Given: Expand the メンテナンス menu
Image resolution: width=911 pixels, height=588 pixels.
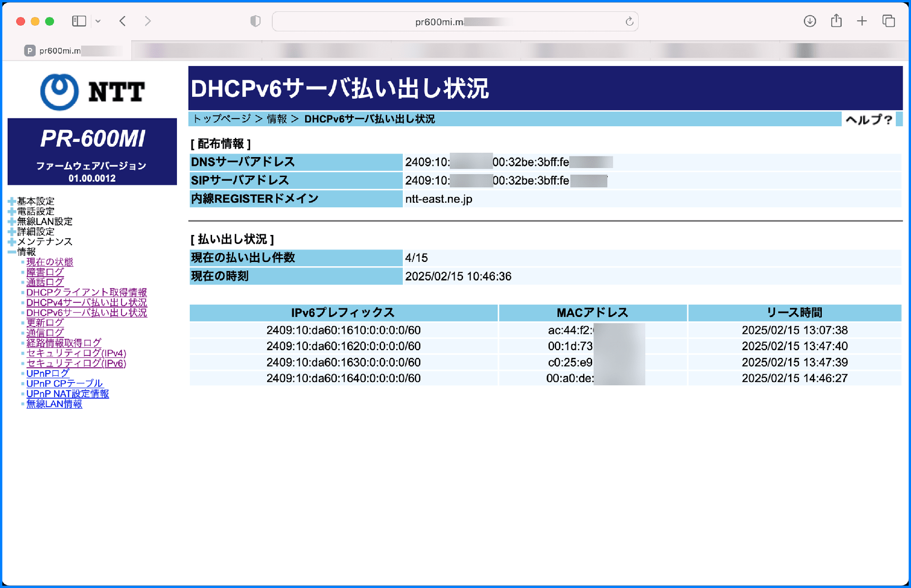Looking at the screenshot, I should click(x=40, y=242).
